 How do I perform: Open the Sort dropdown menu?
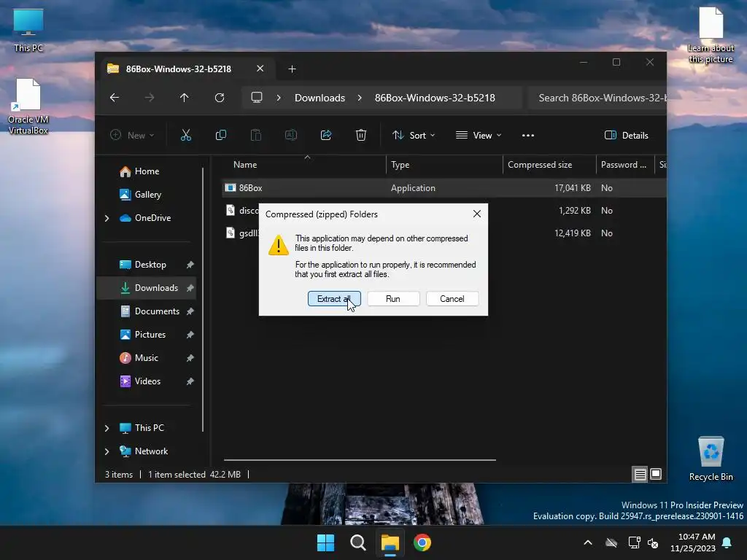(x=414, y=135)
